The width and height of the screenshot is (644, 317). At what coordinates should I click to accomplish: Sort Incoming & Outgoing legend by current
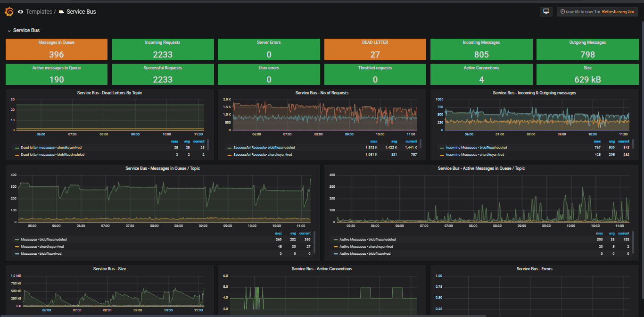pos(623,141)
